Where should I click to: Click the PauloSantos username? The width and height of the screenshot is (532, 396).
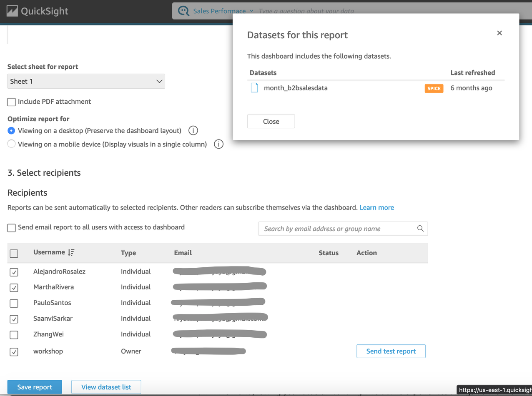pos(52,303)
